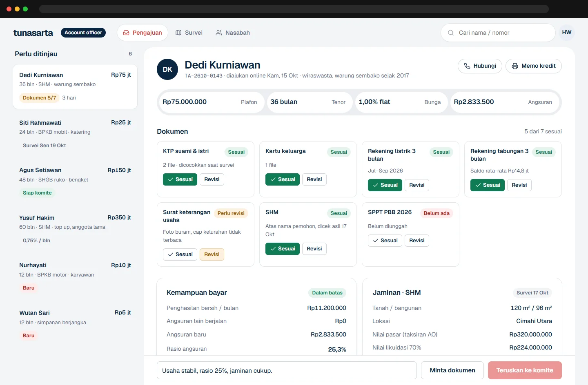588x385 pixels.
Task: Mark Rekening tabungan 3 bulan Sesuai
Action: 488,185
